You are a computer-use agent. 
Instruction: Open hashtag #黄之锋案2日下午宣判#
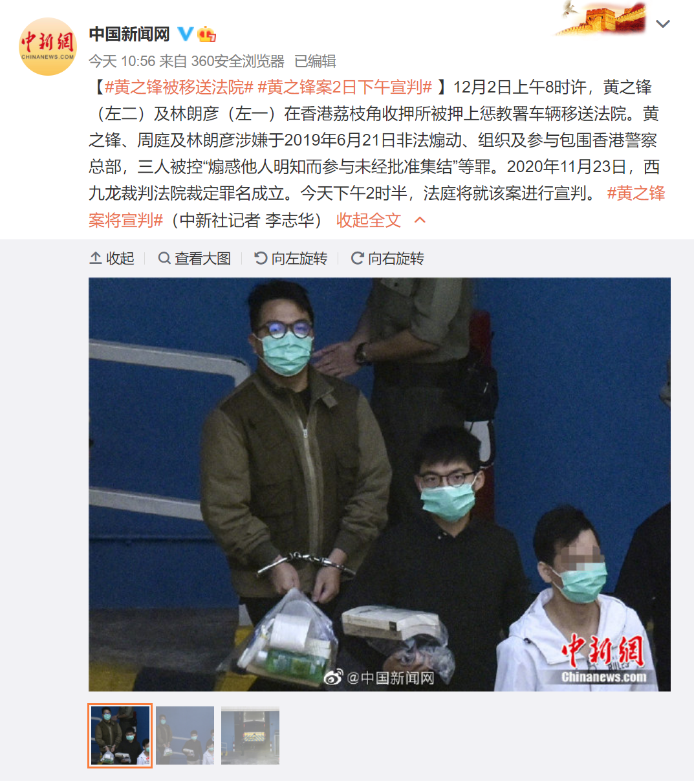(x=345, y=87)
